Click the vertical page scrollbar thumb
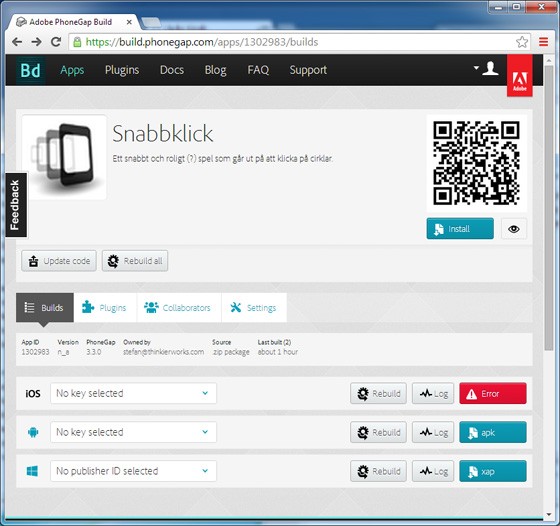Screen dimensions: 560x526 tap(549, 208)
